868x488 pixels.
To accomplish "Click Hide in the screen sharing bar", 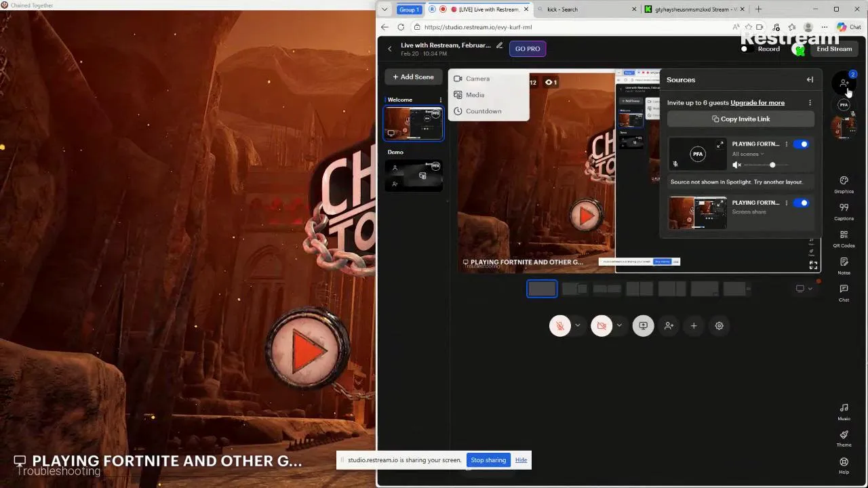I will click(x=521, y=460).
